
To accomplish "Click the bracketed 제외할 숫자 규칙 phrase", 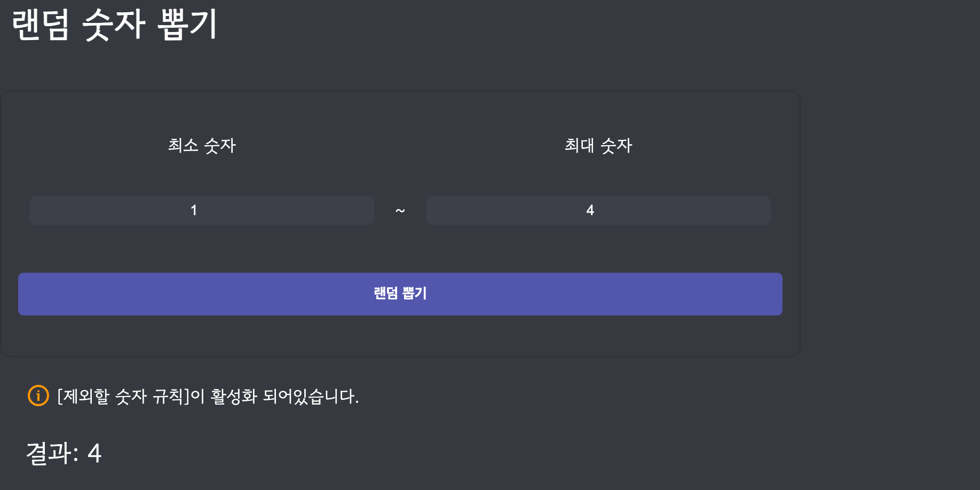I will click(x=123, y=396).
